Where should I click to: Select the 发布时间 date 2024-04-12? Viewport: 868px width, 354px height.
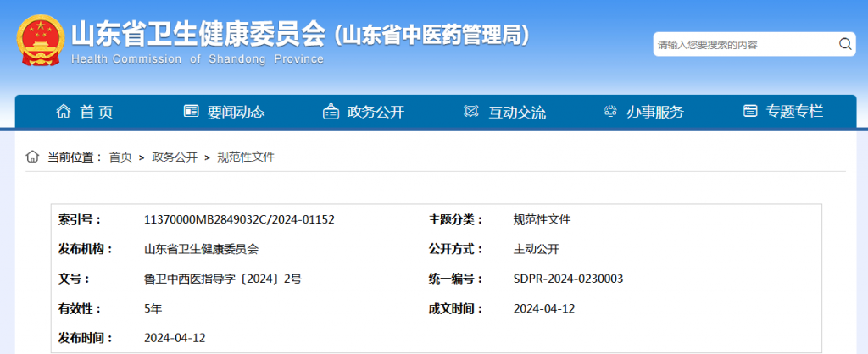coord(175,338)
